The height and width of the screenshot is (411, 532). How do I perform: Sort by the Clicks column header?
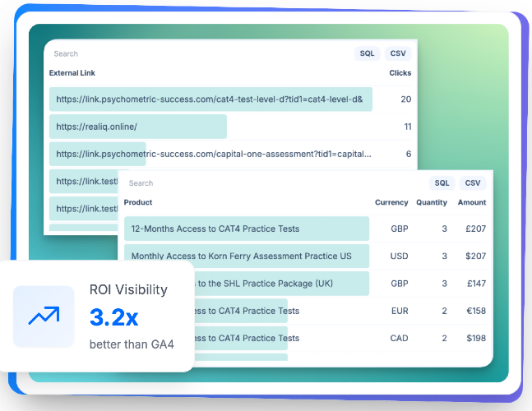click(x=400, y=73)
